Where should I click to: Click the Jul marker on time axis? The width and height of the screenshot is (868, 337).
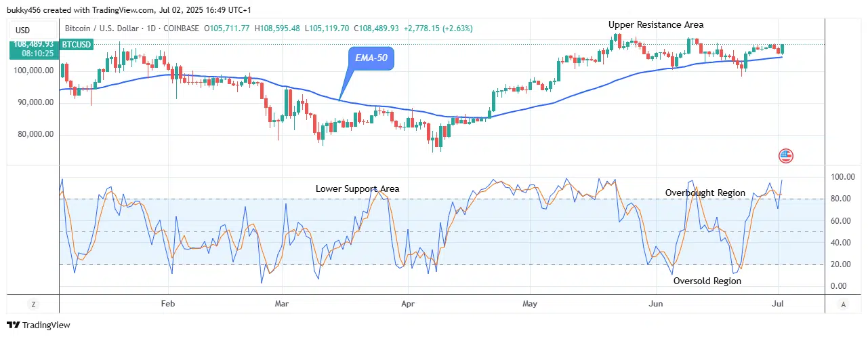[779, 304]
